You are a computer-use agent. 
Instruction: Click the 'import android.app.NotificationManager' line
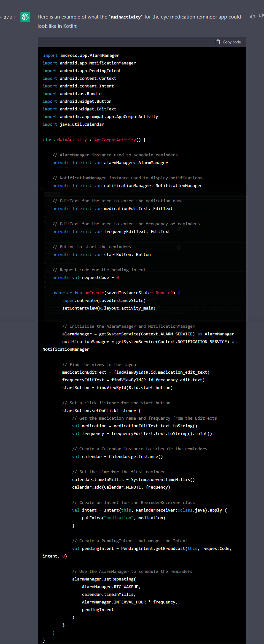89,63
